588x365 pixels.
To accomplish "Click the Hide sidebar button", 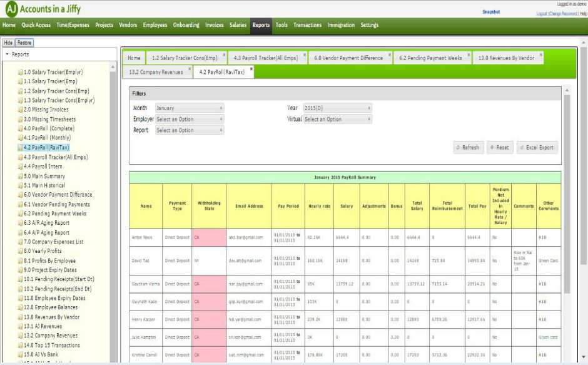I will point(8,43).
